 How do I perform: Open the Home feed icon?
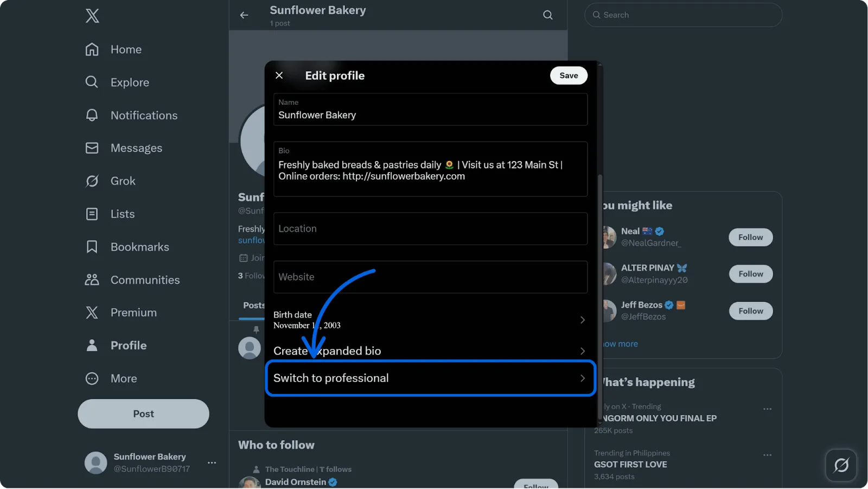pos(92,49)
